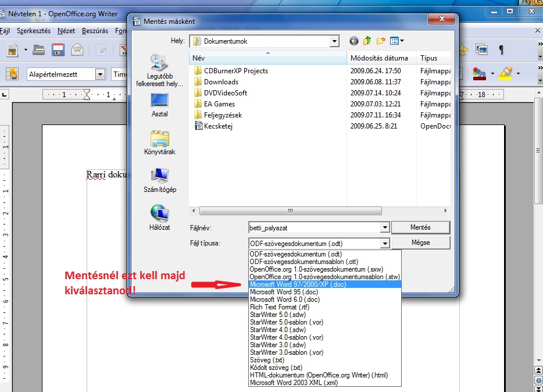
Task: Sort by Név column header
Action: (x=267, y=58)
